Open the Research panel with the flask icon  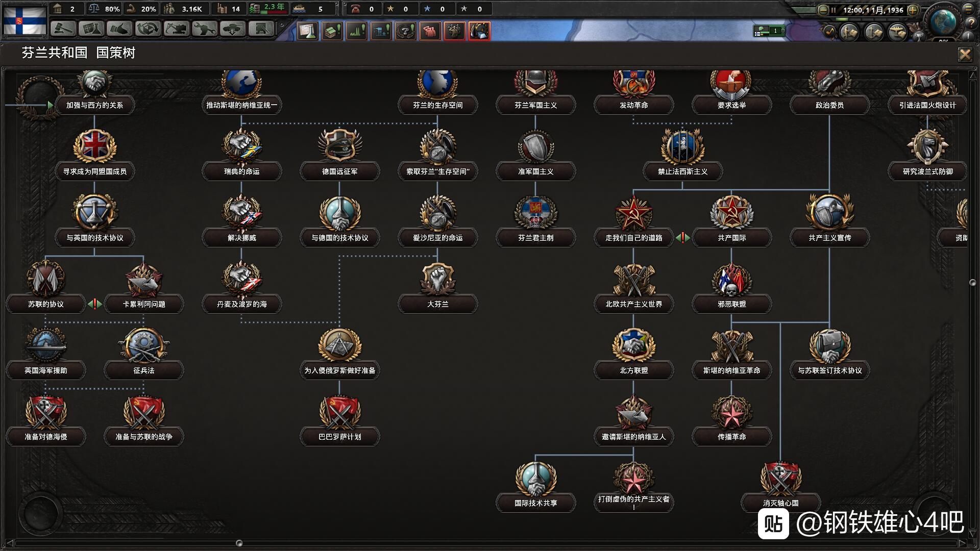point(91,29)
